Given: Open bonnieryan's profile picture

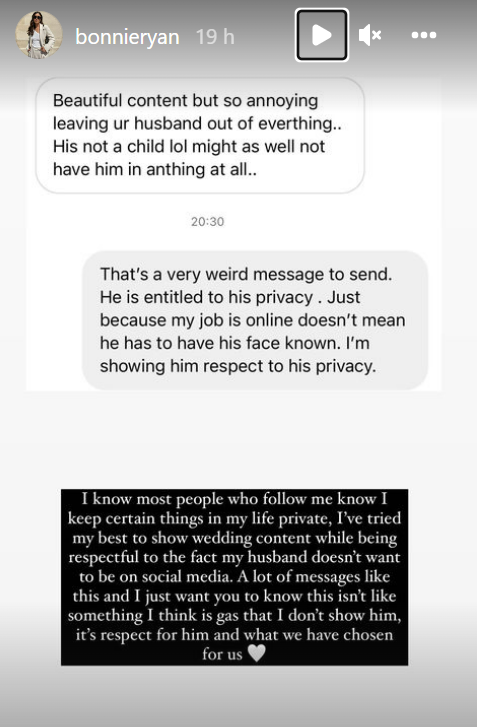Looking at the screenshot, I should [38, 35].
